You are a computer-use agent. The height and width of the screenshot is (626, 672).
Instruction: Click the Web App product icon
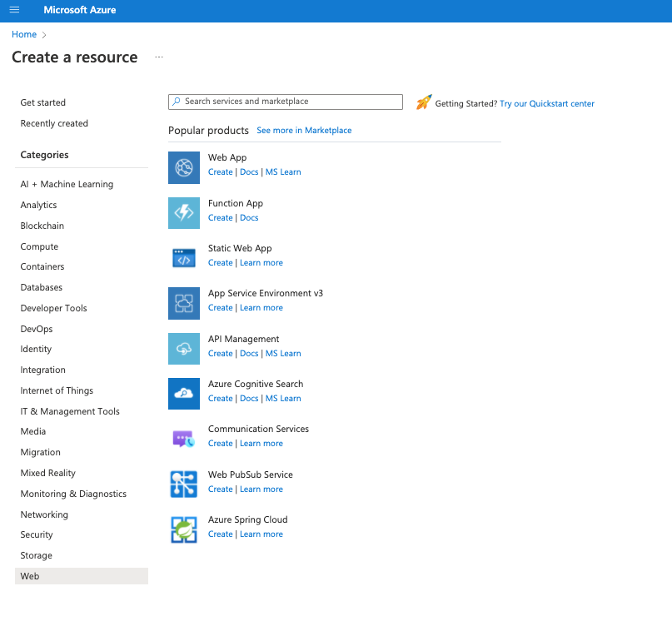[x=184, y=167]
